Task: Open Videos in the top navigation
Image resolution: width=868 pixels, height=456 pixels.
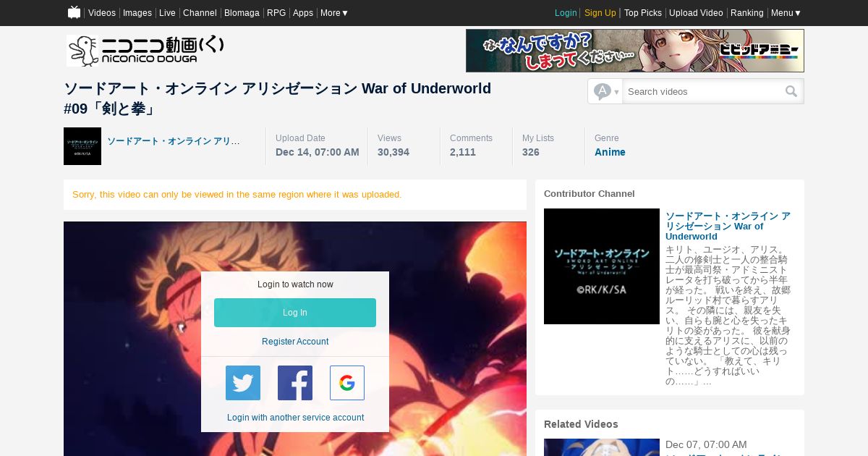Action: coord(102,13)
